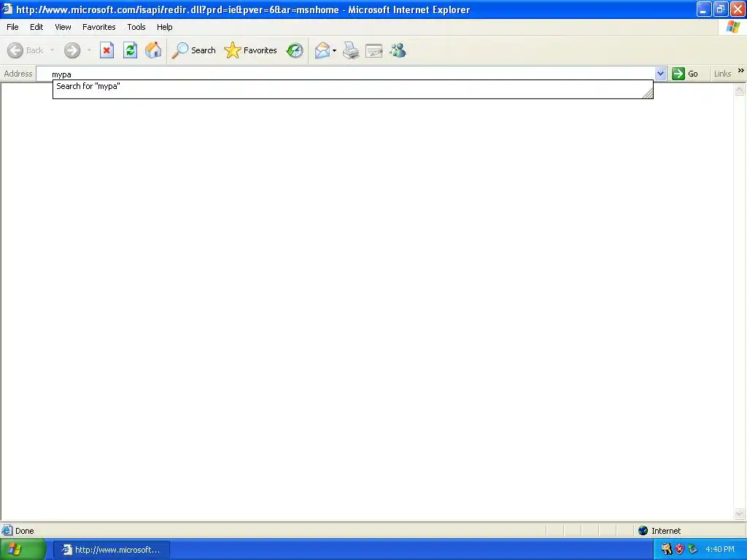This screenshot has height=560, width=747.
Task: Print the page with printer icon
Action: 351,50
